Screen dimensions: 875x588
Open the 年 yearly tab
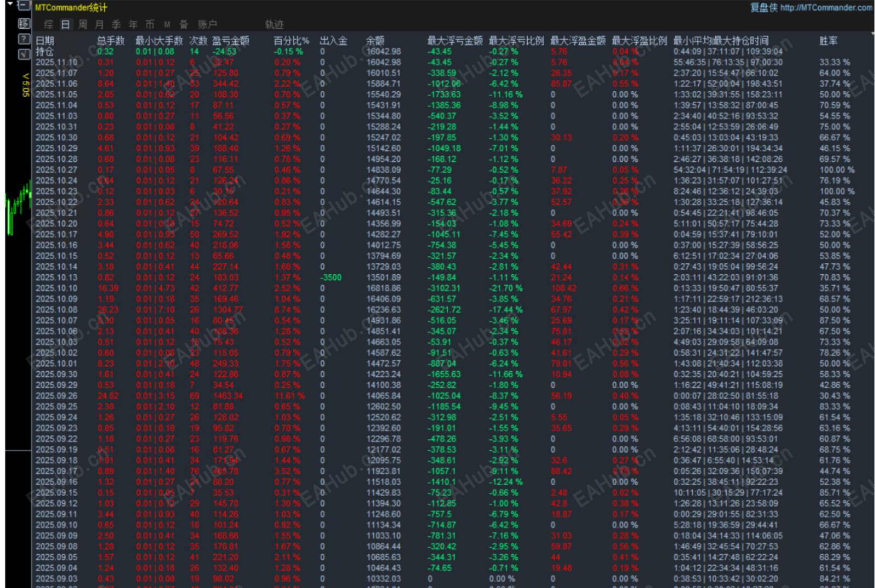[133, 25]
